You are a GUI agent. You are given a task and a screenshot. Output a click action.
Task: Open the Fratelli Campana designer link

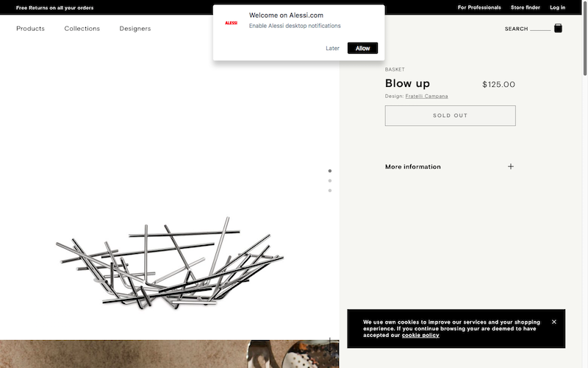pyautogui.click(x=426, y=96)
